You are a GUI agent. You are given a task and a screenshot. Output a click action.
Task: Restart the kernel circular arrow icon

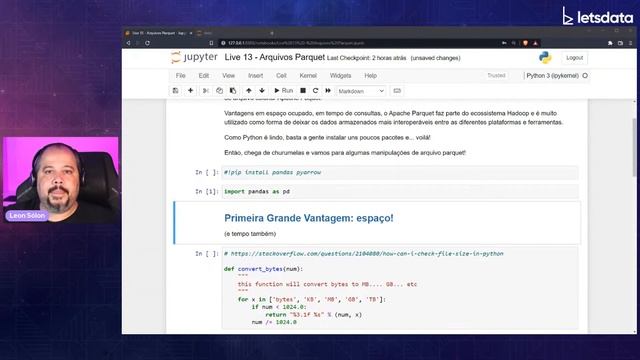click(x=315, y=91)
